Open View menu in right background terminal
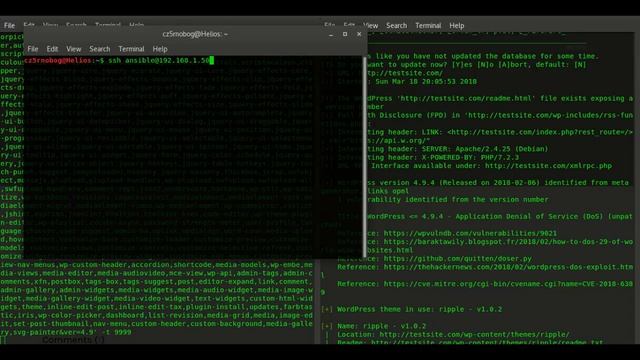 click(371, 25)
